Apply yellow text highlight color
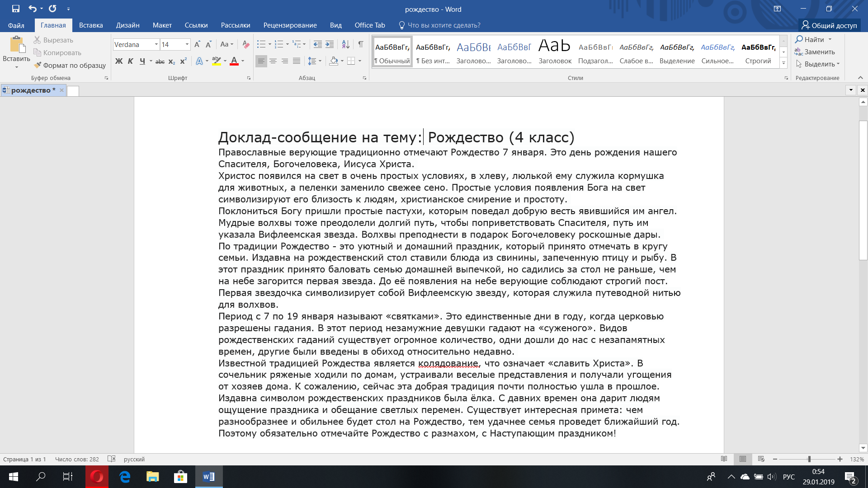This screenshot has width=868, height=488. click(217, 61)
